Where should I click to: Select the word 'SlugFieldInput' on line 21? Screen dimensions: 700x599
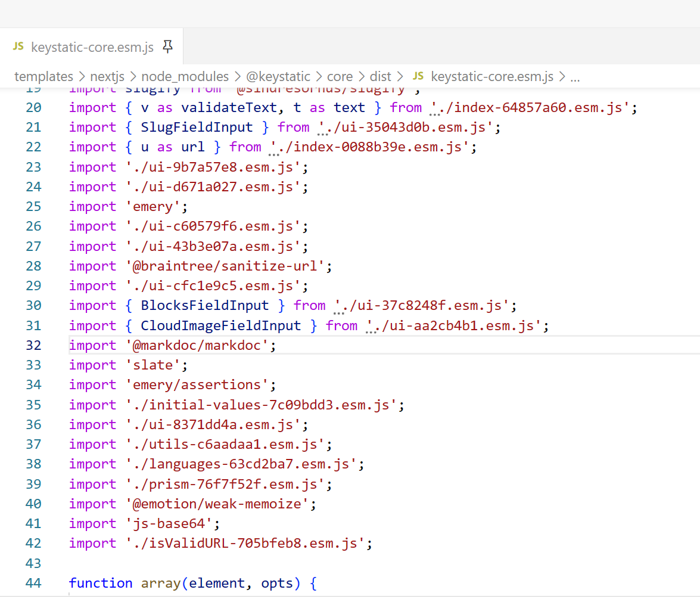[x=197, y=127]
